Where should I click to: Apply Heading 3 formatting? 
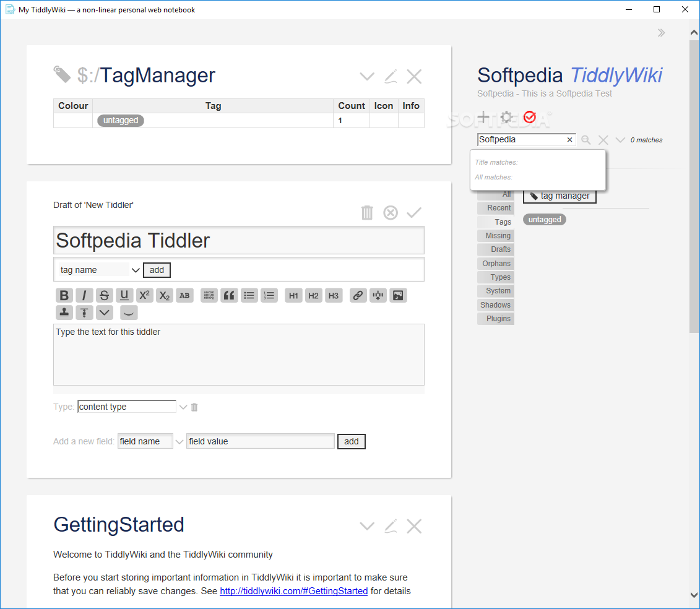pos(334,295)
